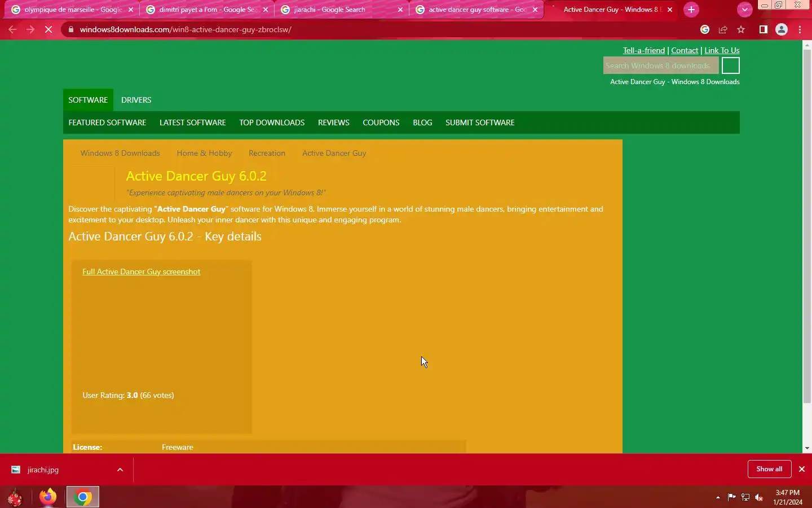Open the Start button on taskbar
The height and width of the screenshot is (508, 812).
(15, 497)
